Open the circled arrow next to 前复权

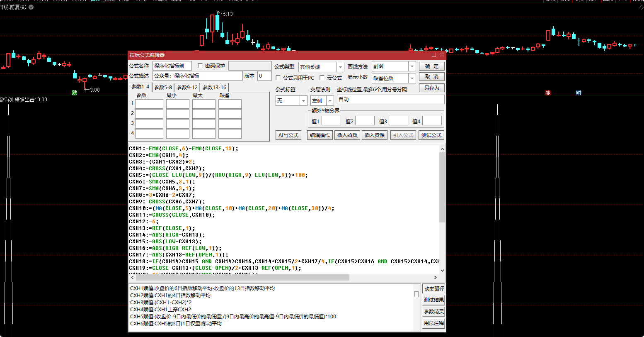[31, 7]
